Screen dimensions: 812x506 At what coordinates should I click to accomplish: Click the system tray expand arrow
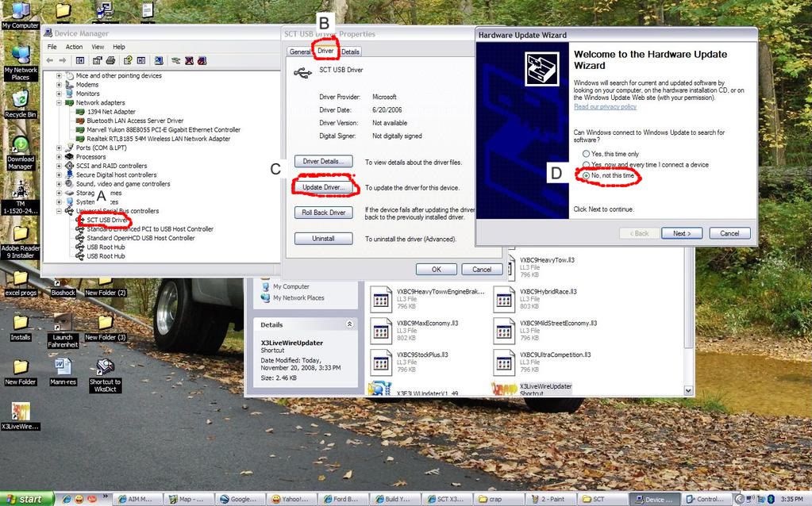click(x=740, y=500)
